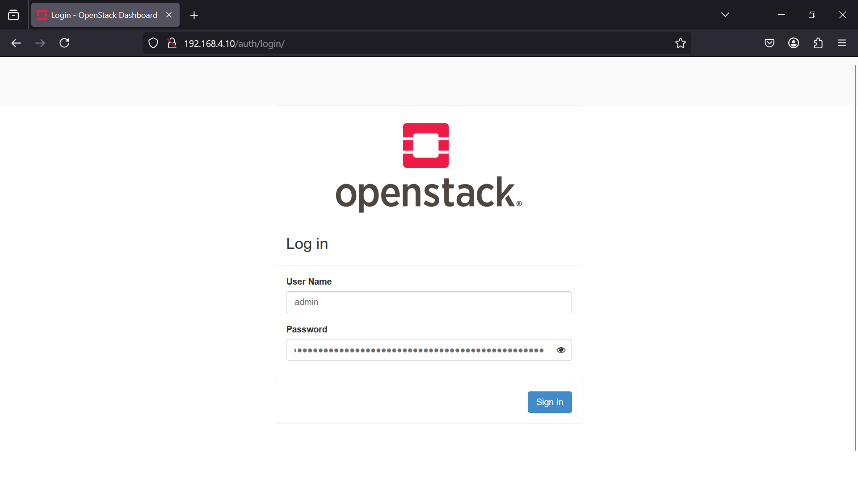The image size is (858, 504).
Task: Reload the OpenStack login page
Action: pyautogui.click(x=64, y=43)
